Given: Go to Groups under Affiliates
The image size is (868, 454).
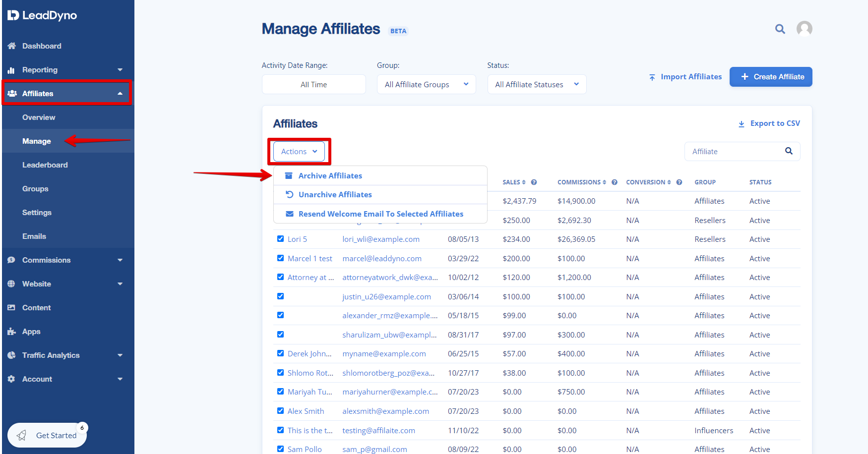Looking at the screenshot, I should pos(35,189).
